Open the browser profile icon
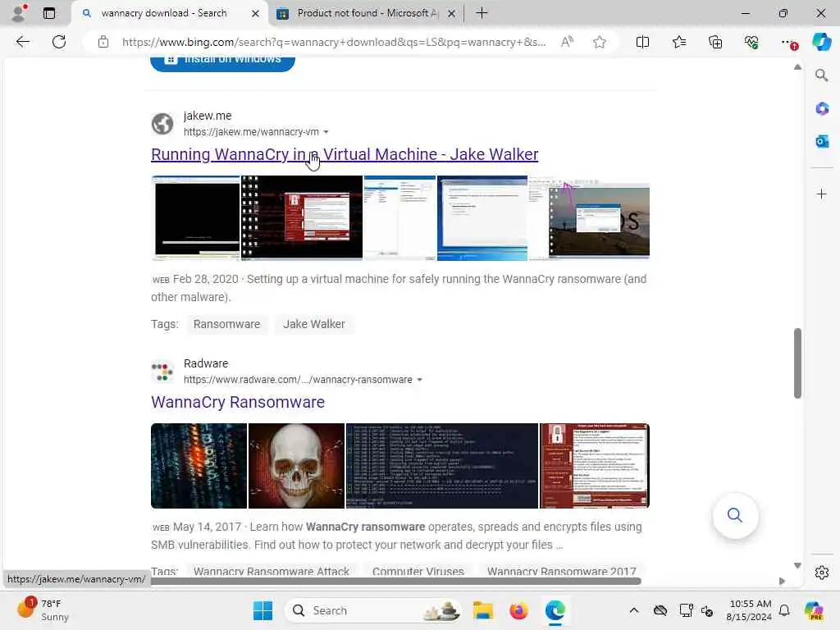Image resolution: width=840 pixels, height=630 pixels. [x=19, y=13]
